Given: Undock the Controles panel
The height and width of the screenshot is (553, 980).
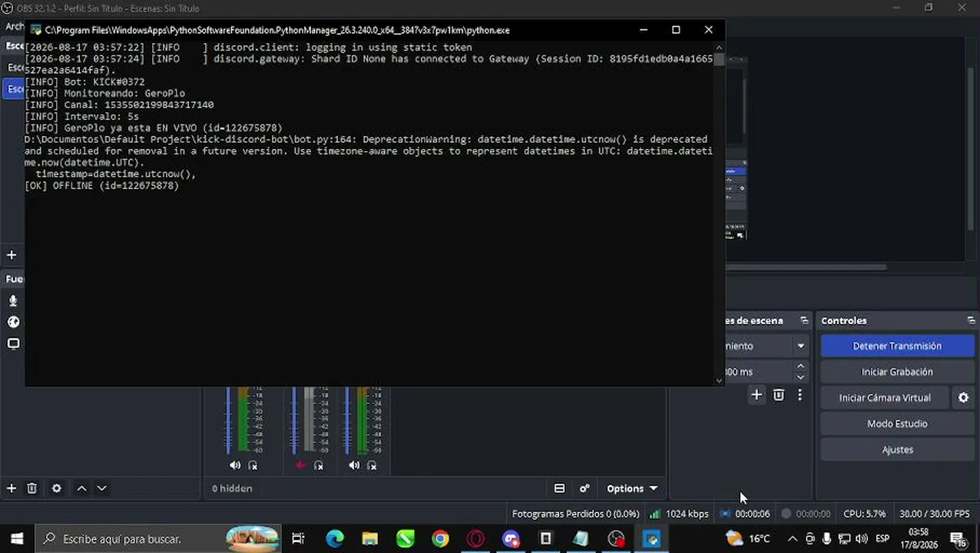Looking at the screenshot, I should coord(971,320).
